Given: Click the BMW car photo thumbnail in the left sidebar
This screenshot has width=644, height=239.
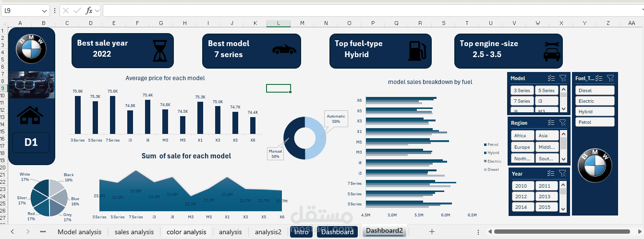Looking at the screenshot, I should [32, 84].
